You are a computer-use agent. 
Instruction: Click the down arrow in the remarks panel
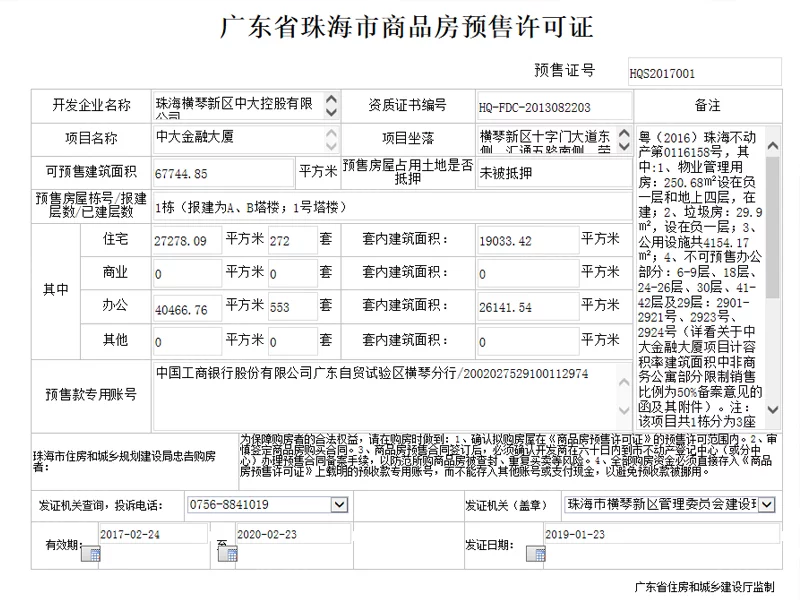pos(773,410)
